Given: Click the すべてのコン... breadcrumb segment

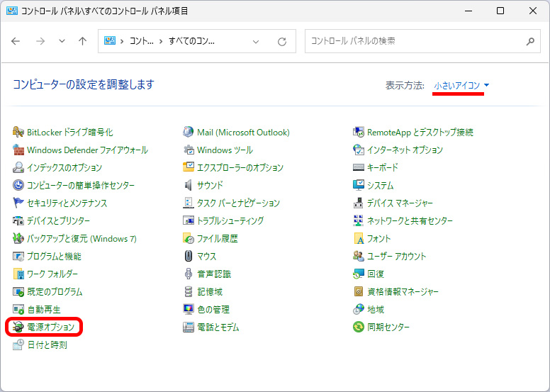Looking at the screenshot, I should 191,41.
